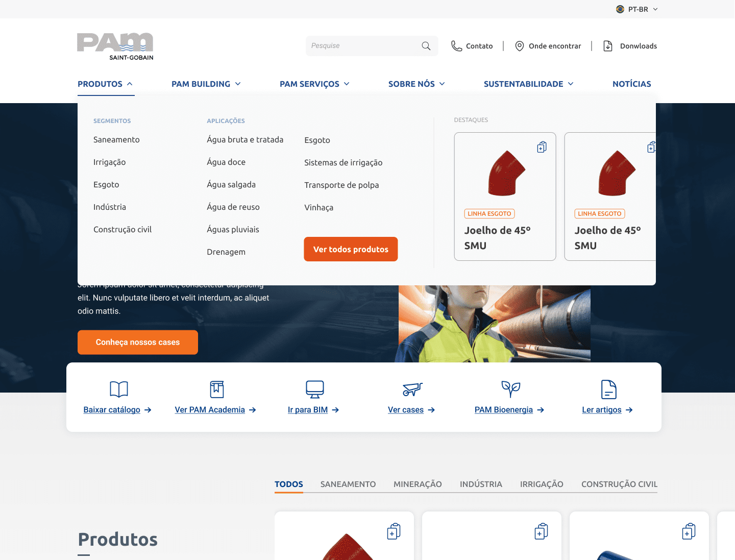Image resolution: width=735 pixels, height=560 pixels.
Task: Open Água bruta e tratada application
Action: pos(245,139)
